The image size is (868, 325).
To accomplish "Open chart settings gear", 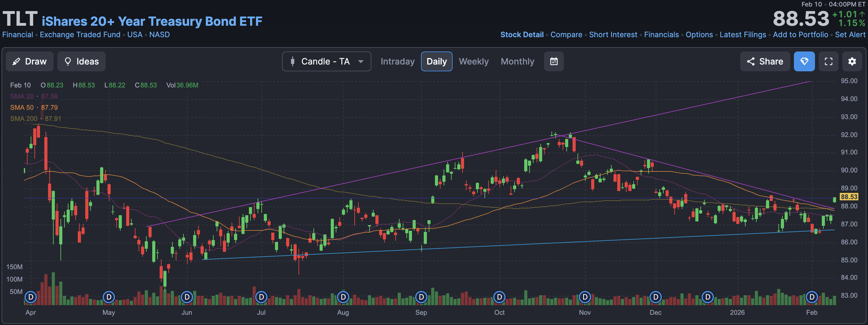I will (x=852, y=61).
